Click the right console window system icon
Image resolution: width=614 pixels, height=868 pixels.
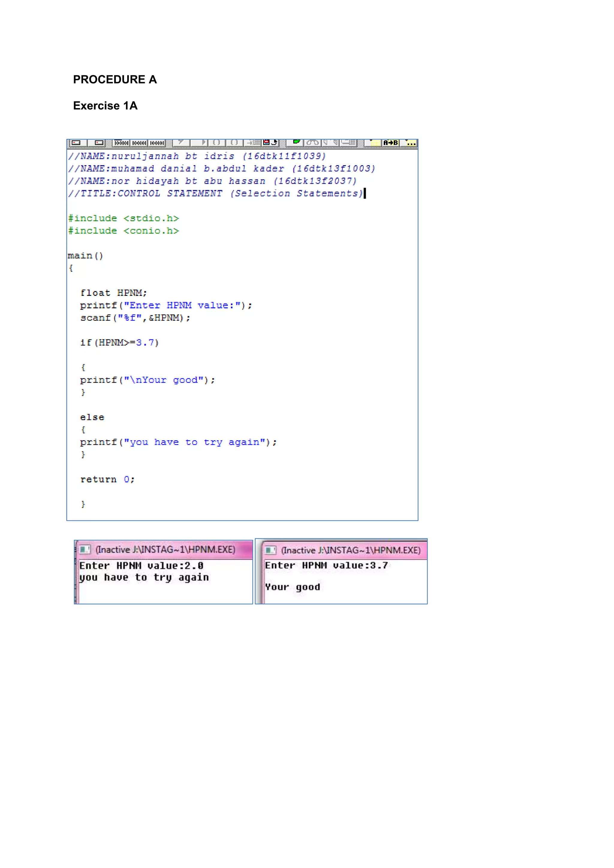click(270, 550)
